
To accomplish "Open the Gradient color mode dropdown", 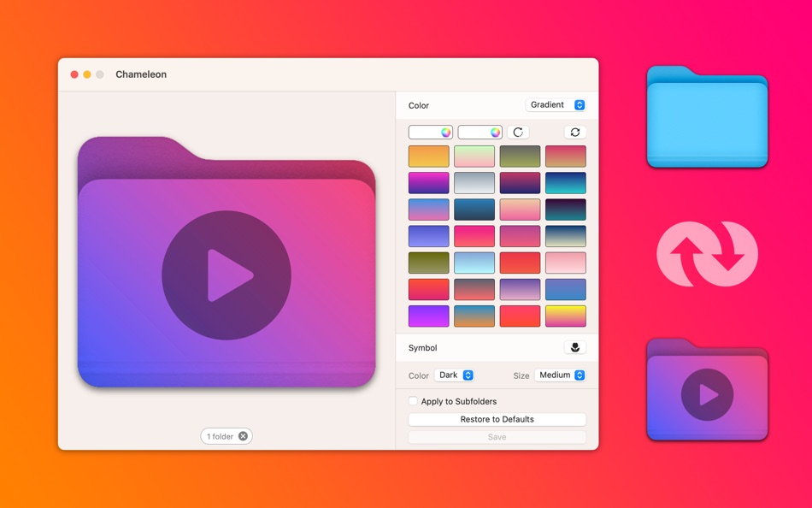I will click(556, 104).
